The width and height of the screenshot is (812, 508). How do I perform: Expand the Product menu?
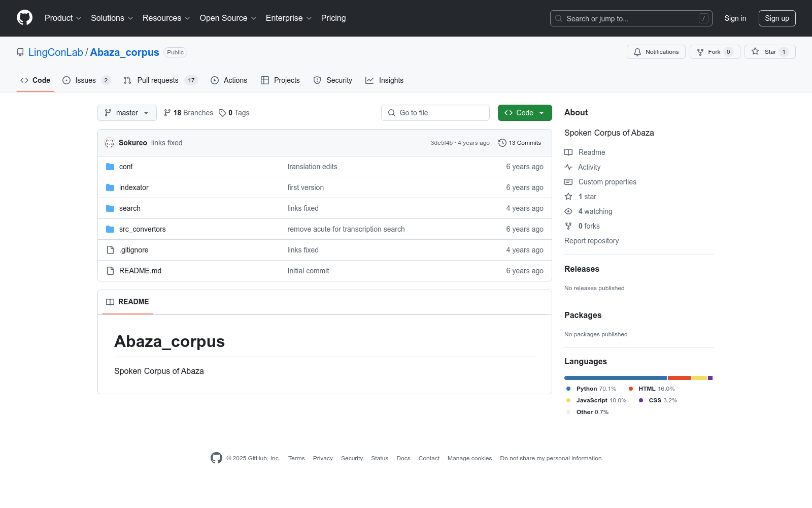(x=63, y=18)
